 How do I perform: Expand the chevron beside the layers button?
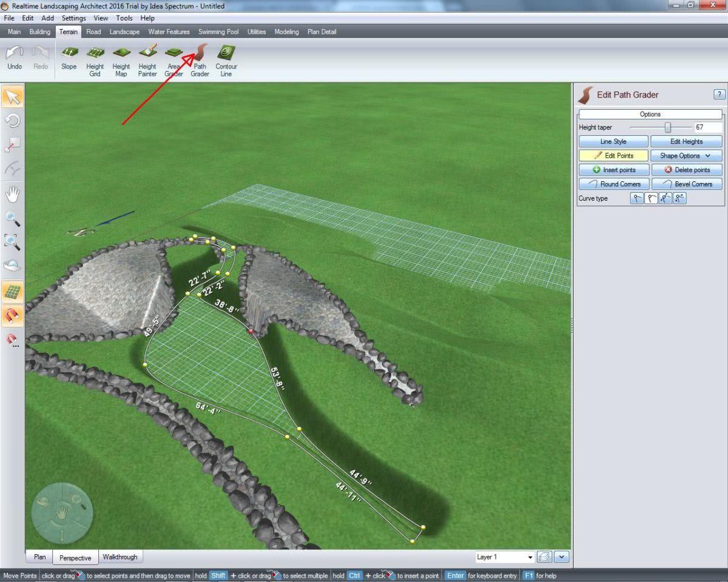(x=561, y=557)
